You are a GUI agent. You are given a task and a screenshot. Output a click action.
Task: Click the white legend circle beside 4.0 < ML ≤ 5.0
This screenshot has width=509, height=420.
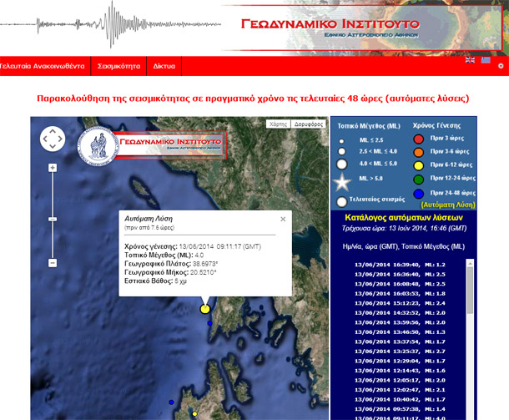tap(341, 164)
